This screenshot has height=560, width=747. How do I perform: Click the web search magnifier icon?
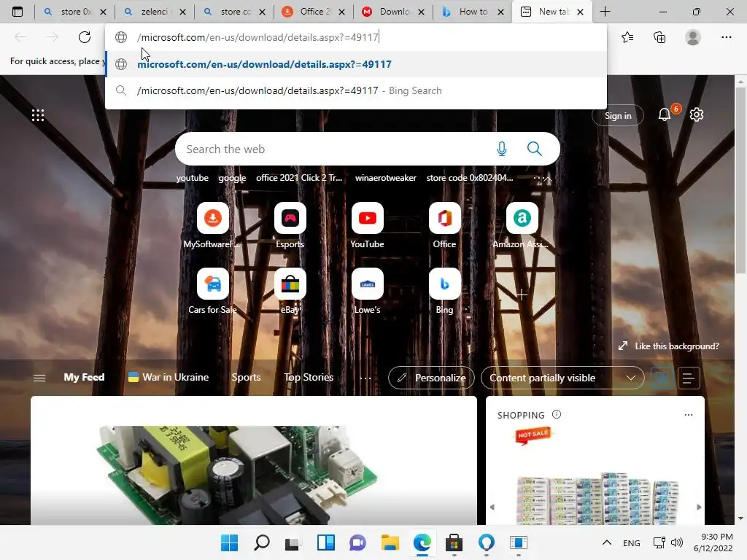pyautogui.click(x=535, y=149)
